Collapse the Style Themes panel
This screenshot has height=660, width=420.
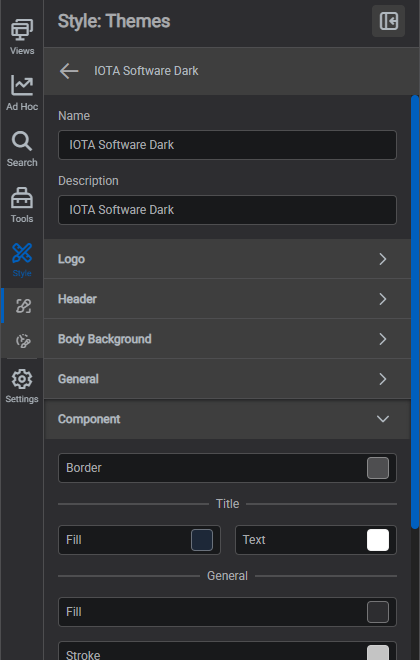pyautogui.click(x=388, y=21)
